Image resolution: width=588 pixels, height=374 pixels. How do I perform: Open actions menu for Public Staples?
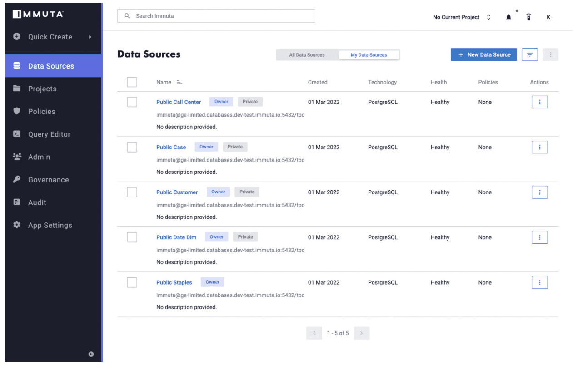(x=539, y=282)
